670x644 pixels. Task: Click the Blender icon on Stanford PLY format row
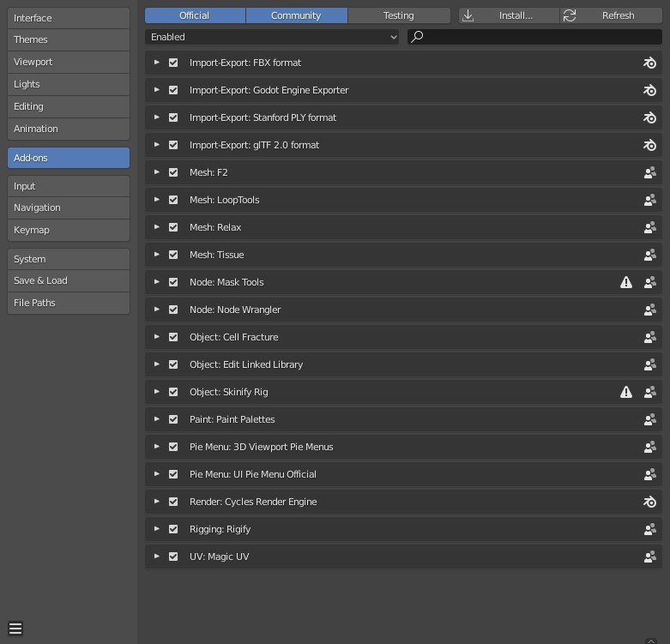[649, 117]
